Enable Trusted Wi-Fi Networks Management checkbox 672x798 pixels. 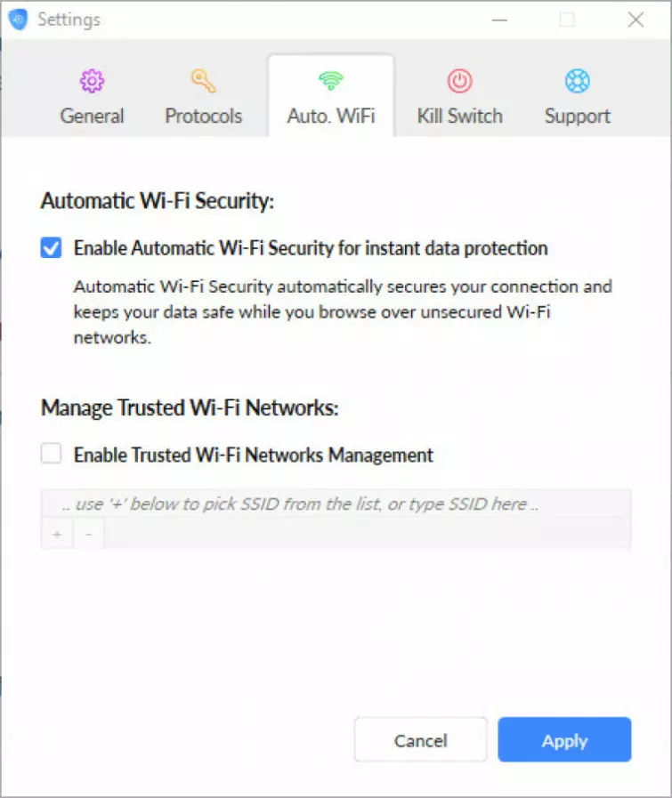pos(52,455)
